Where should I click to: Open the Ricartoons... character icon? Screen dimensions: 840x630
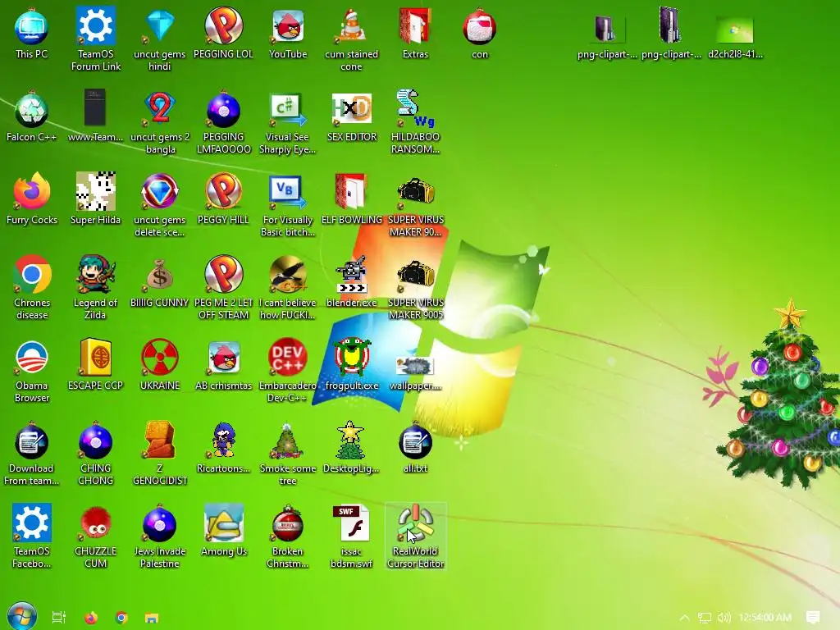[x=223, y=441]
